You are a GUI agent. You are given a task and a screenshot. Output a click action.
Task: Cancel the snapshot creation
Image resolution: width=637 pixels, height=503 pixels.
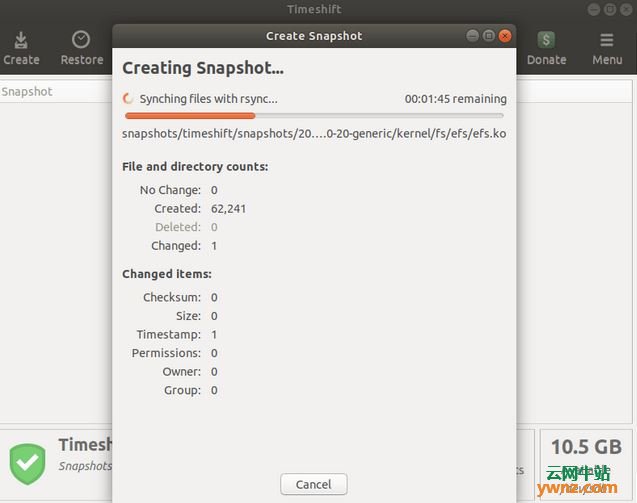tap(314, 484)
